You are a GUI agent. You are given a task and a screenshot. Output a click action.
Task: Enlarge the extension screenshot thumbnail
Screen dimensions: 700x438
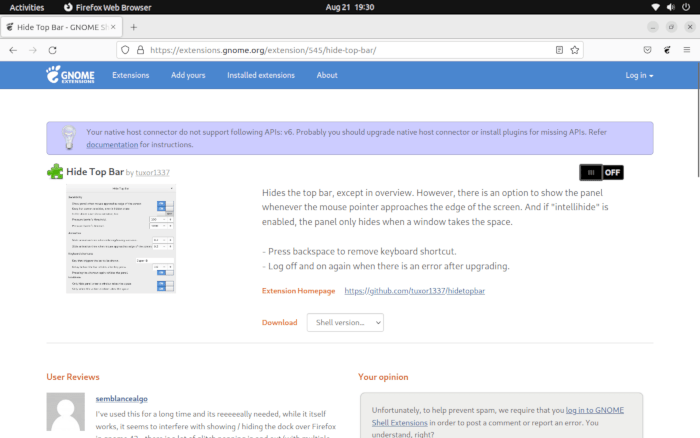point(121,238)
